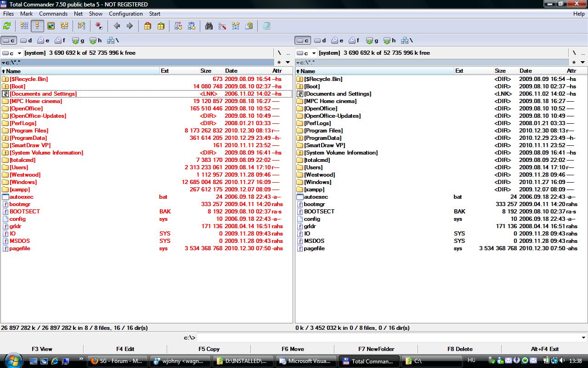Click the Go back arrow in the toolbar
588x368 pixels.
click(117, 26)
